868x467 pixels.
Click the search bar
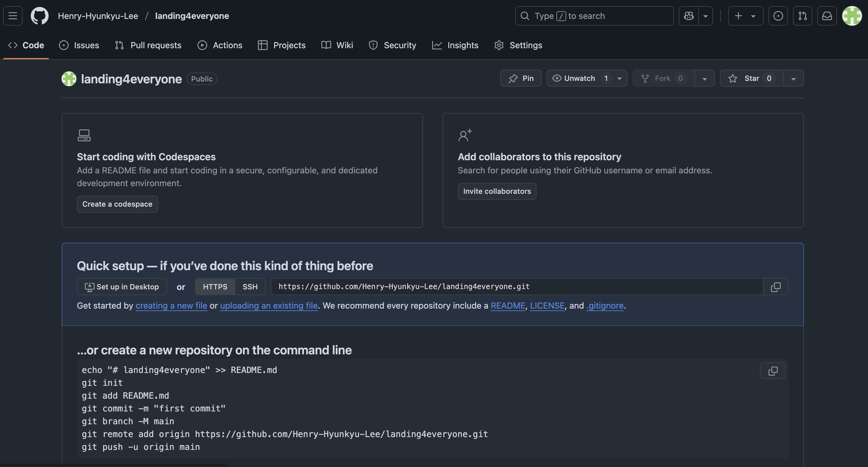click(x=595, y=16)
